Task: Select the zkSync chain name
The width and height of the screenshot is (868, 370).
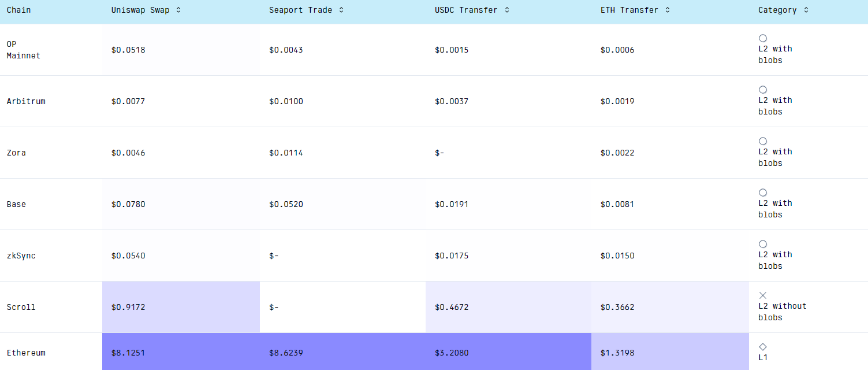Action: coord(21,256)
